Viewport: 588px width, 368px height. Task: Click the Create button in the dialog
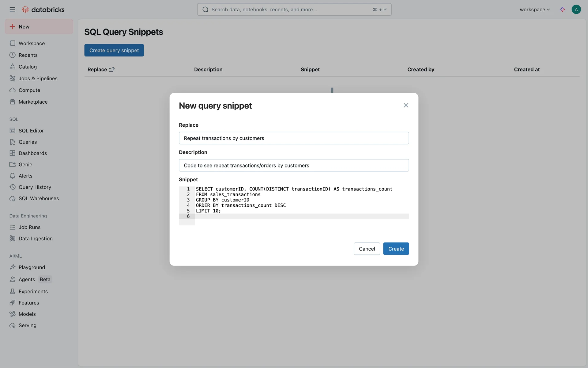(x=396, y=249)
